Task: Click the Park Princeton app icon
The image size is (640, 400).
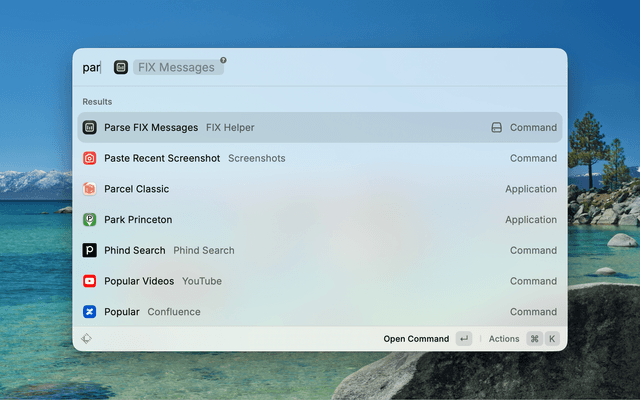Action: [89, 220]
